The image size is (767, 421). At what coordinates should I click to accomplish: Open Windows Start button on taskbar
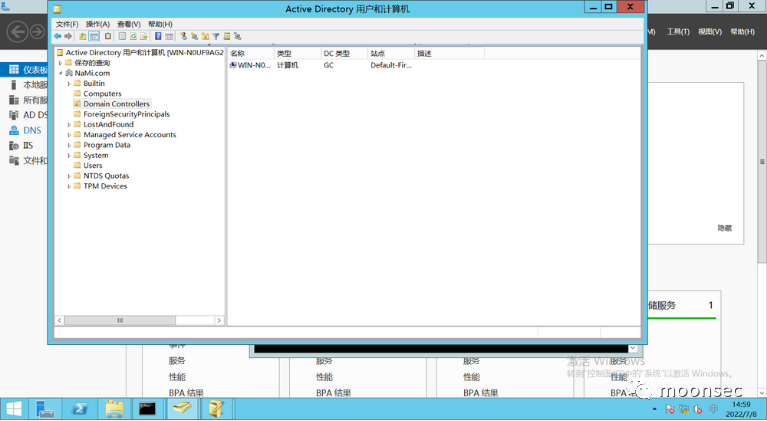click(x=14, y=409)
